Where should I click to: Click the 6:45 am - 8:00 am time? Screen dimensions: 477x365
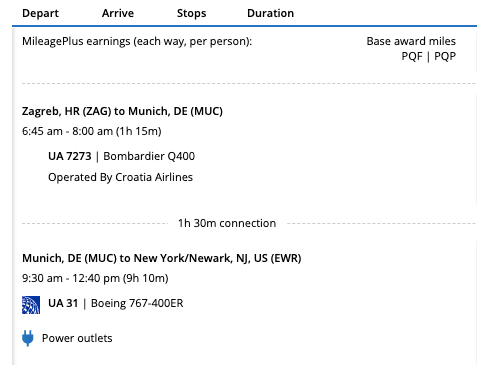(92, 131)
